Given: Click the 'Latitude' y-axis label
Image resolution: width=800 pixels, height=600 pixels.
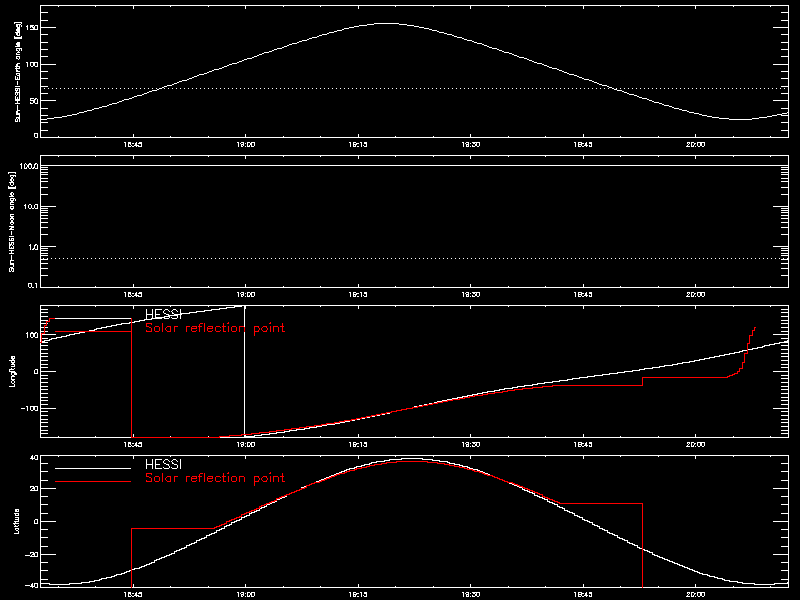Looking at the screenshot, I should tap(17, 521).
